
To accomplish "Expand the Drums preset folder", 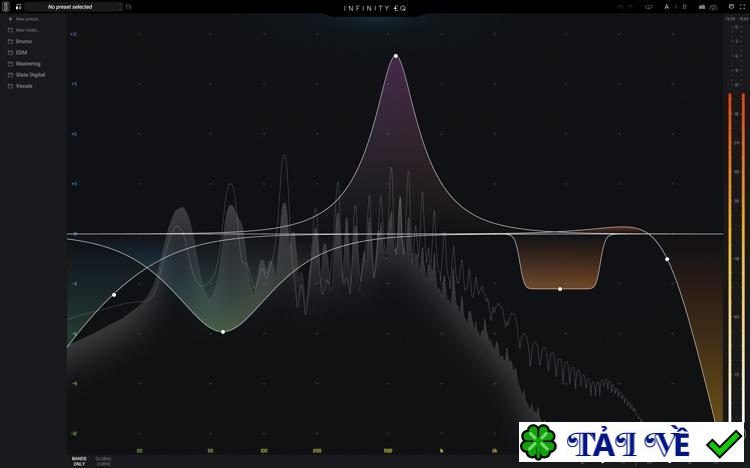I will [x=20, y=42].
